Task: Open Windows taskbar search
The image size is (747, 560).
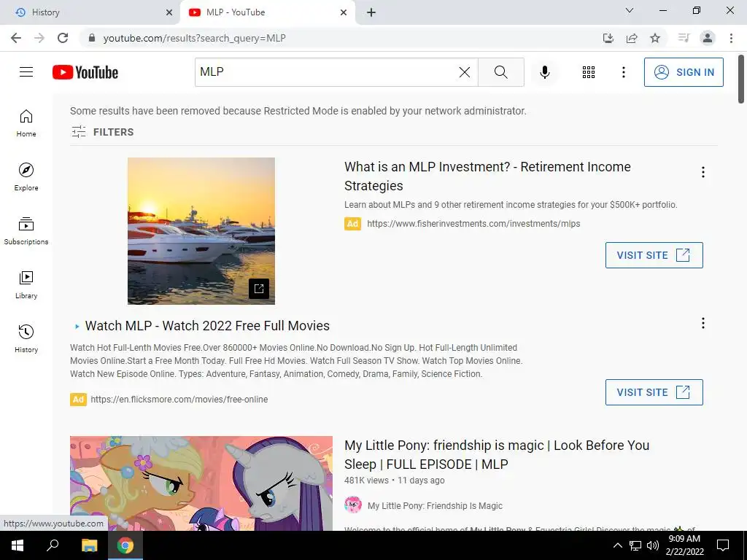Action: tap(53, 545)
